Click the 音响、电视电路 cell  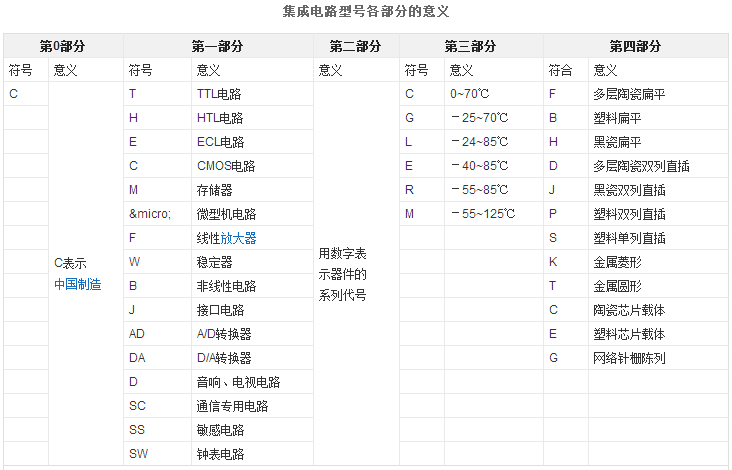coord(252,382)
